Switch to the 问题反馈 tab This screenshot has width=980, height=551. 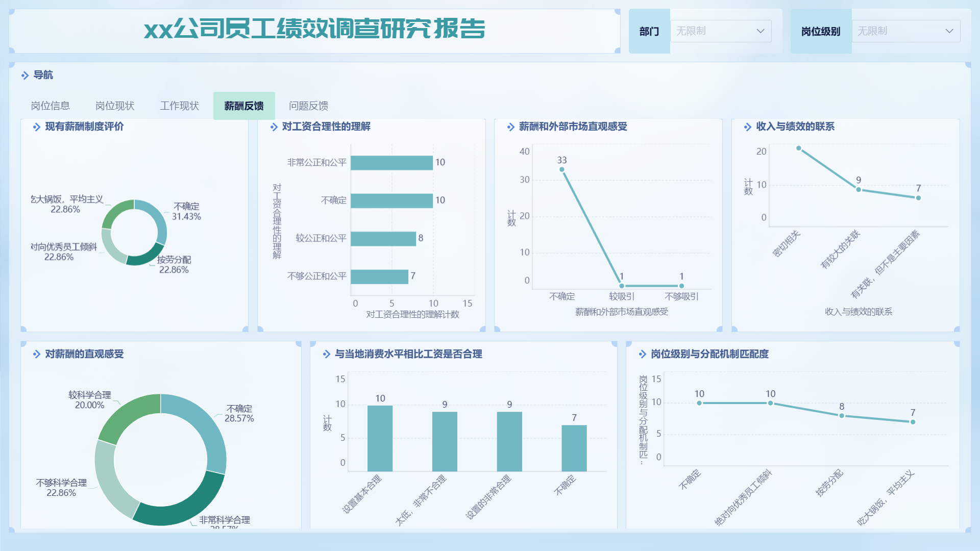(x=308, y=106)
